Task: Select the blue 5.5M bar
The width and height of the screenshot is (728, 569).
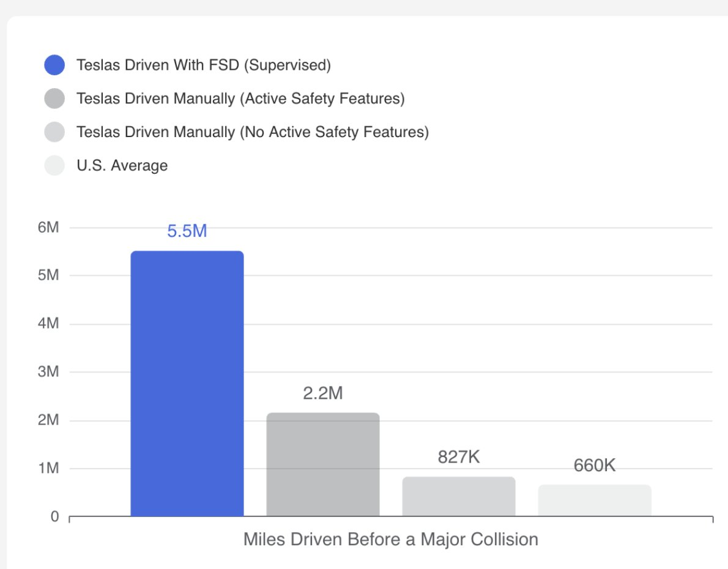Action: pyautogui.click(x=187, y=384)
